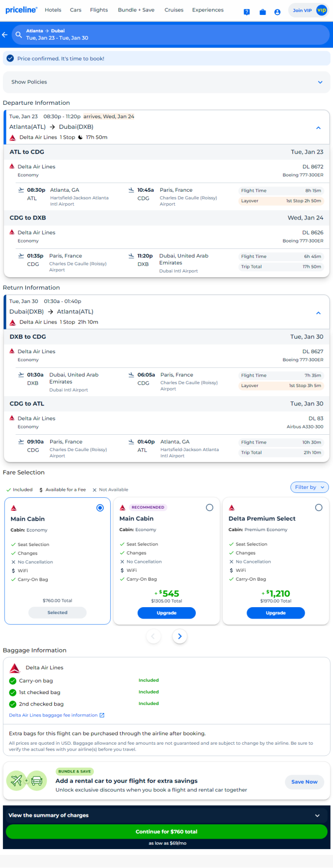
Task: Upgrade to Delta Premium Select fare
Action: pos(276,613)
